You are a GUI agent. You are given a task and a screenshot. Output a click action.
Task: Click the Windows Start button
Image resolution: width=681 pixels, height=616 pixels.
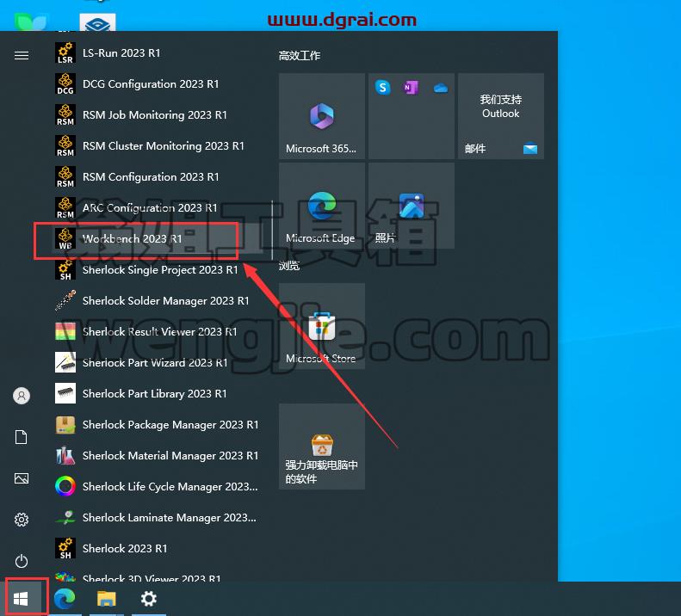point(22,599)
